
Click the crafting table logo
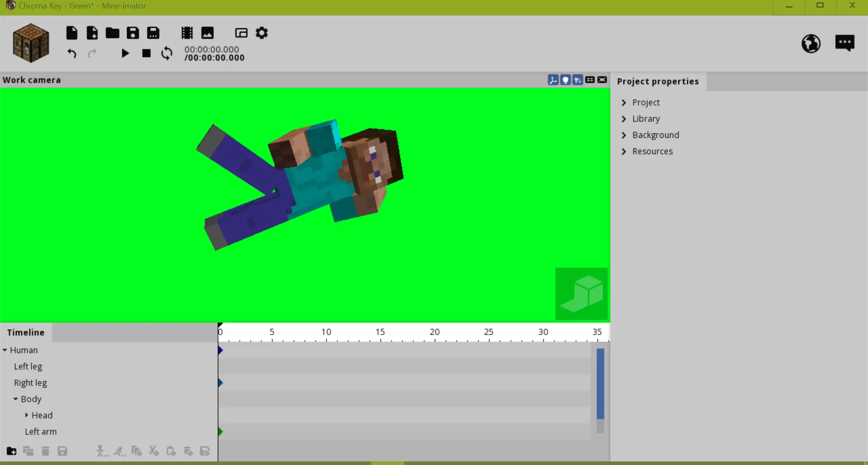point(31,43)
